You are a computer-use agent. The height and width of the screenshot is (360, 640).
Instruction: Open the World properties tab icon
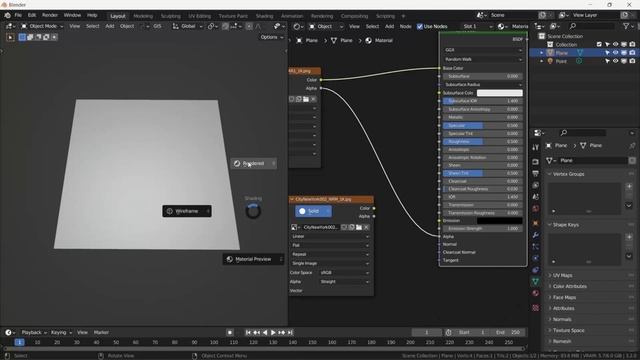536,209
